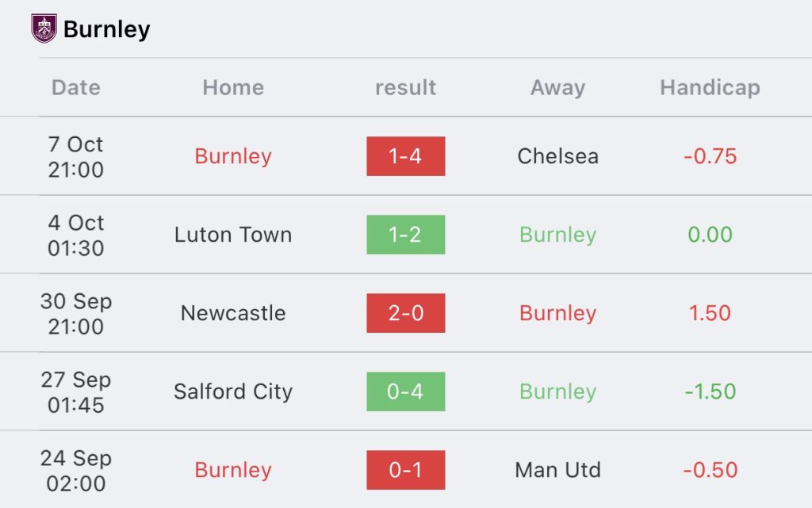
Task: Open the Chelsea team link
Action: (557, 156)
